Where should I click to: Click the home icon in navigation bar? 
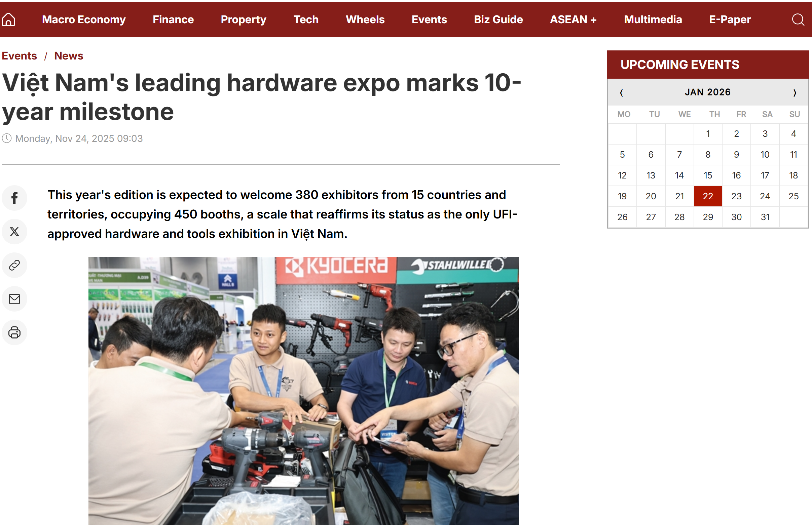8,19
